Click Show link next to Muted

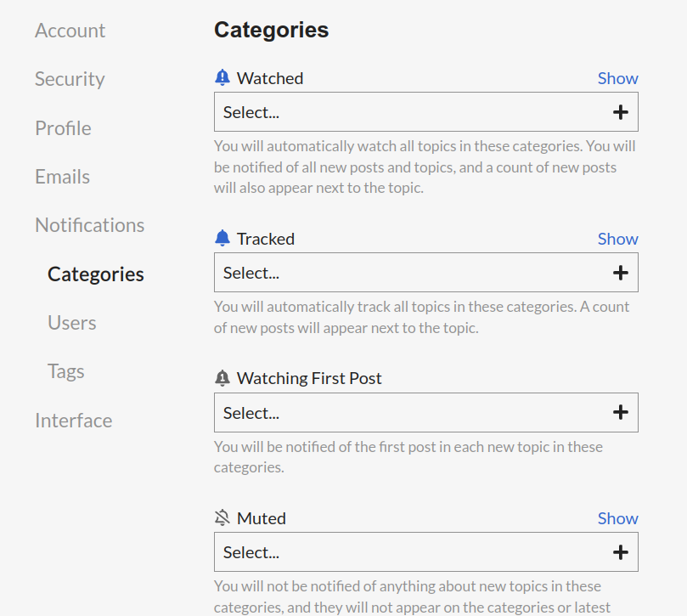tap(617, 518)
